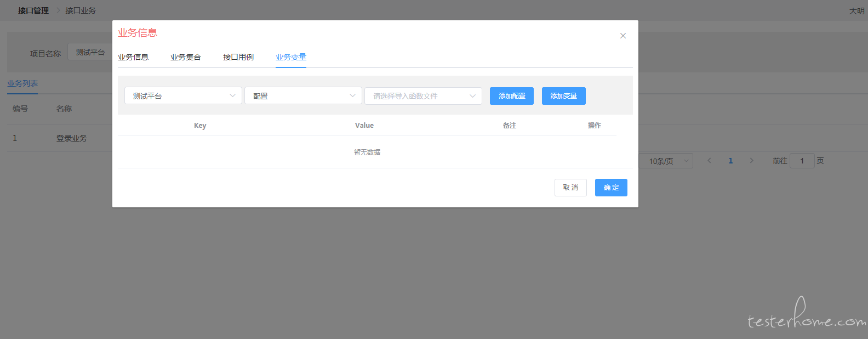Image resolution: width=868 pixels, height=339 pixels.
Task: Select page 1 in pagination
Action: [x=730, y=161]
